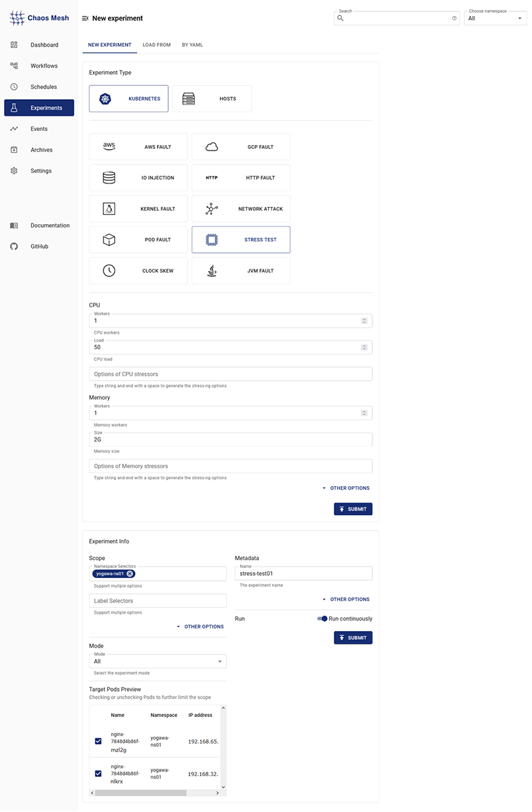Click the Workflows icon in sidebar
Viewport: 532px width, 812px height.
[14, 66]
